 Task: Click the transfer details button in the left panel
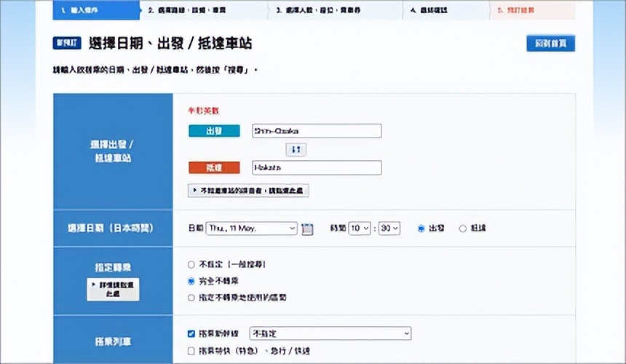[113, 289]
